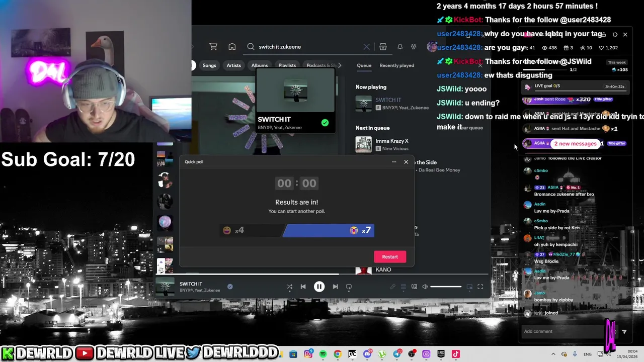Seek on the Spotify playback progress bar
This screenshot has width=644, height=362.
click(322, 275)
